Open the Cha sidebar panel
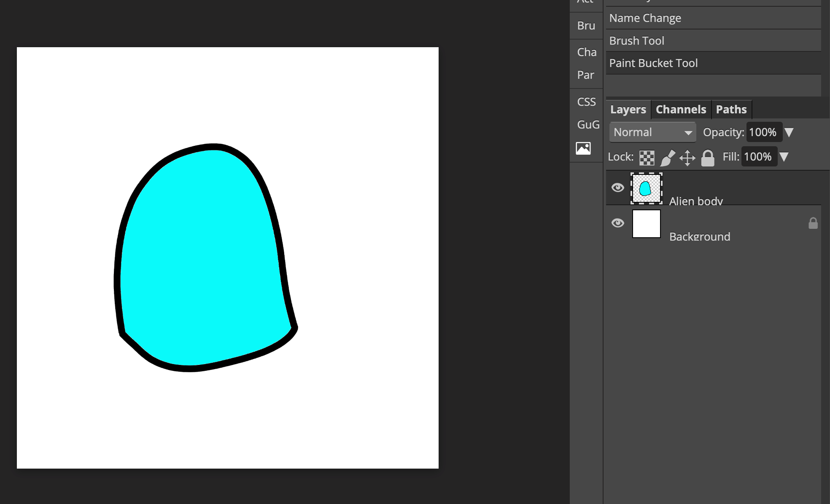 587,52
